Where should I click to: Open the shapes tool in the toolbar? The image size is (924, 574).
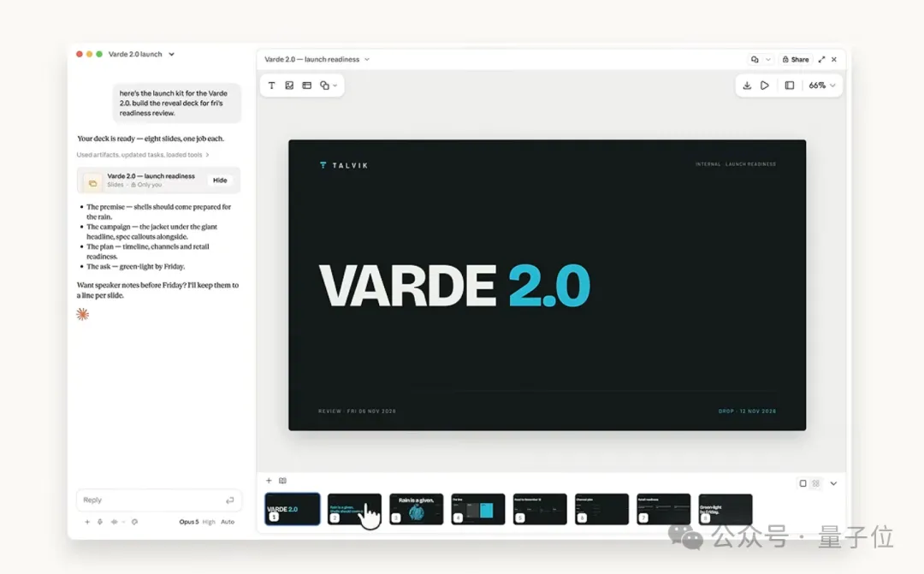coord(329,86)
